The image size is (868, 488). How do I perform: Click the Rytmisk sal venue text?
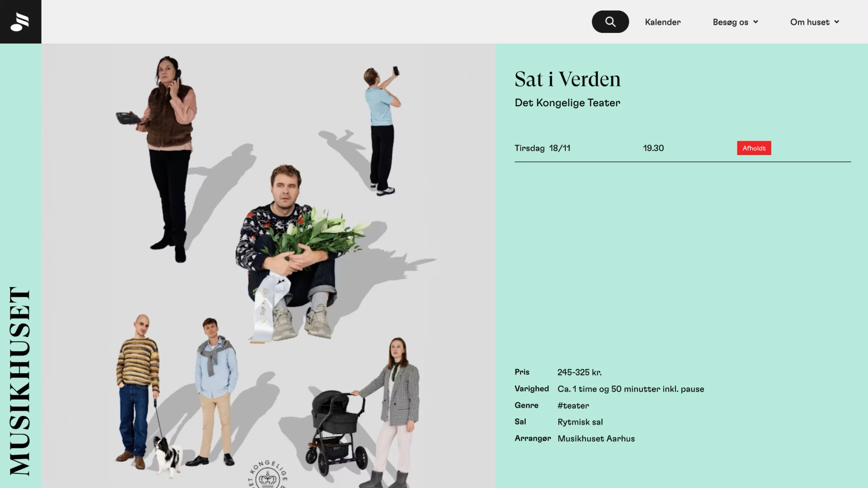click(580, 422)
